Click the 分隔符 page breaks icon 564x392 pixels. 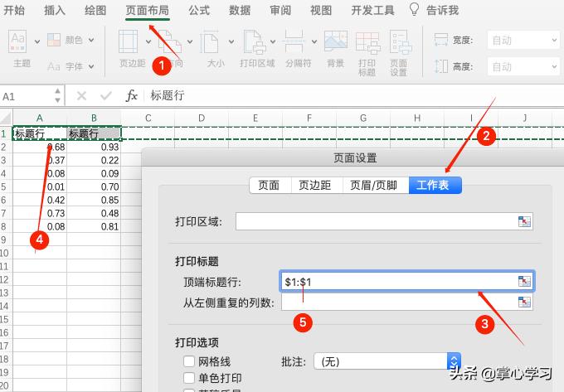click(294, 42)
